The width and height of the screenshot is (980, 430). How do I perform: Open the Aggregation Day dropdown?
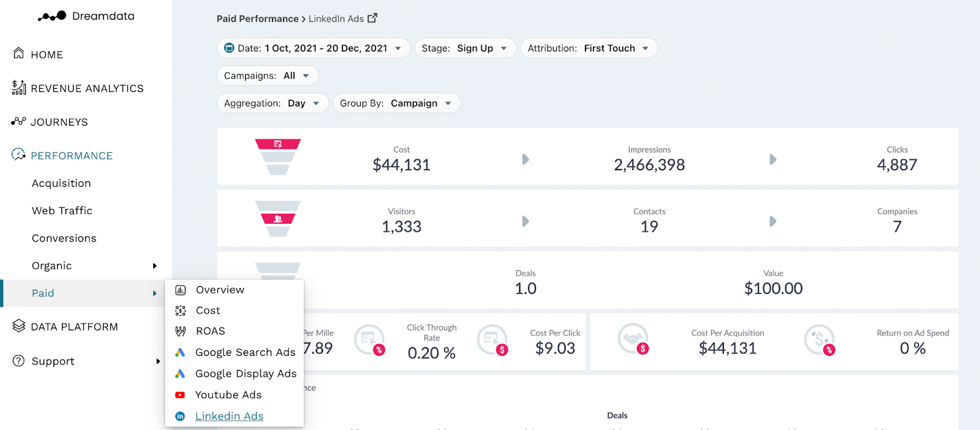tap(273, 103)
